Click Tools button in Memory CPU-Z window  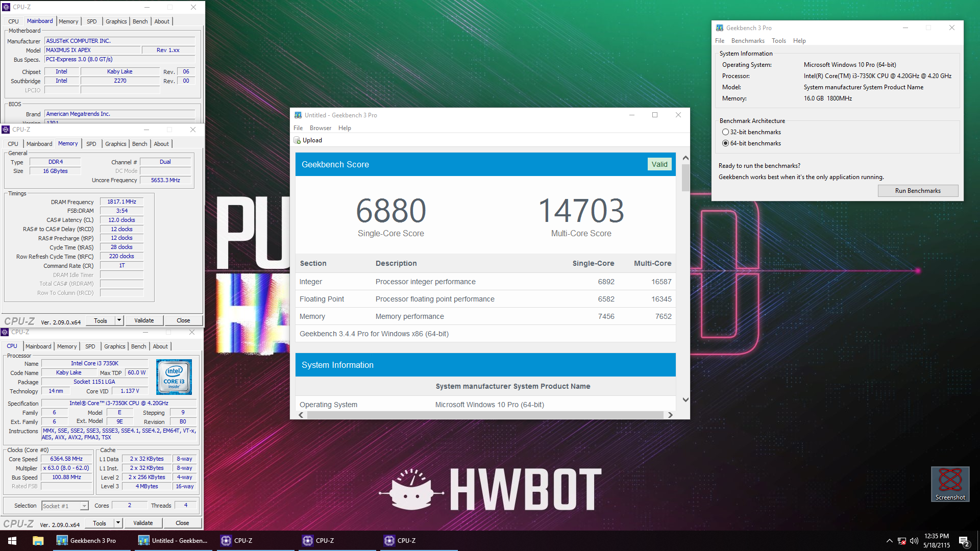tap(101, 320)
